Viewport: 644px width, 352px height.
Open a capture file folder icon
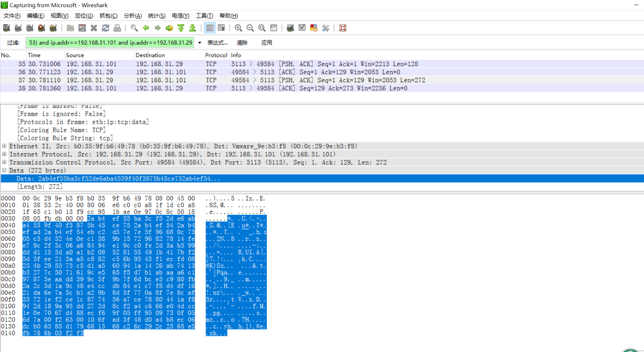click(x=70, y=28)
